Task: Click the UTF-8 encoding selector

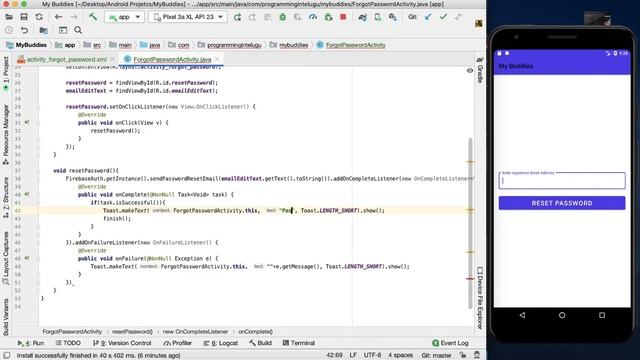Action: [372, 356]
